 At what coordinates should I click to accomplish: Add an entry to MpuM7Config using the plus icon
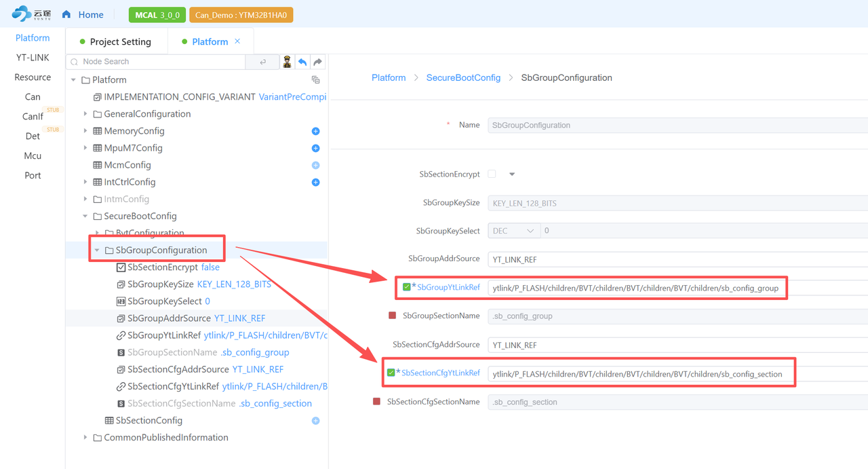pos(315,148)
